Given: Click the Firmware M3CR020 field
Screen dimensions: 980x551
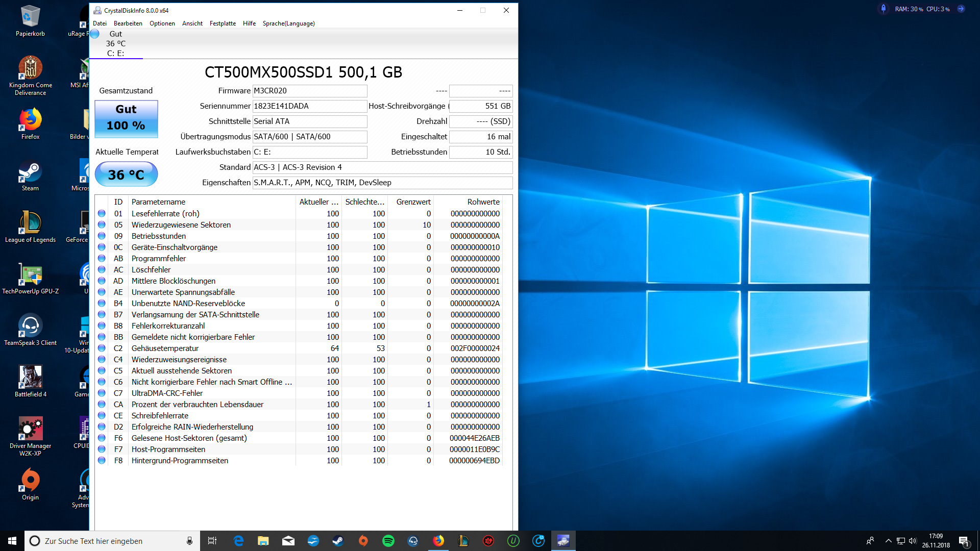Looking at the screenshot, I should coord(309,91).
